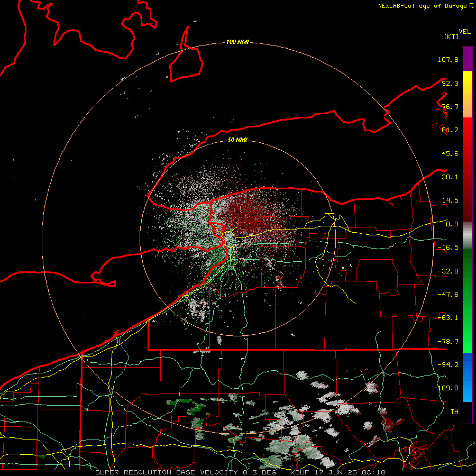Select the 107.8 value on velocity scale
The height and width of the screenshot is (476, 476).
(x=448, y=59)
